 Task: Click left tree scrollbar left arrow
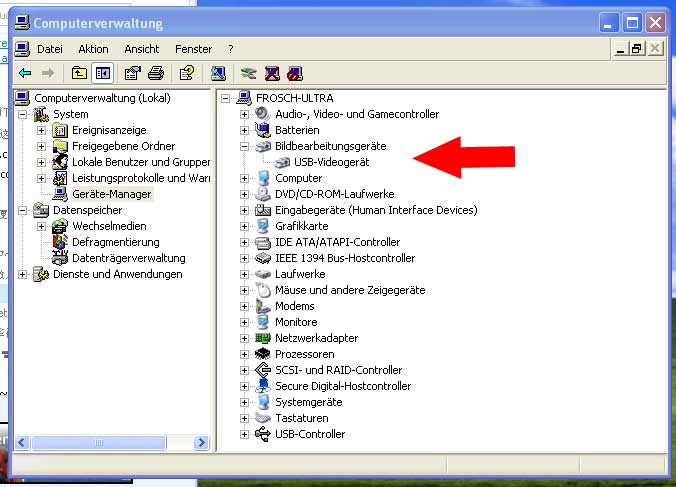[x=22, y=442]
